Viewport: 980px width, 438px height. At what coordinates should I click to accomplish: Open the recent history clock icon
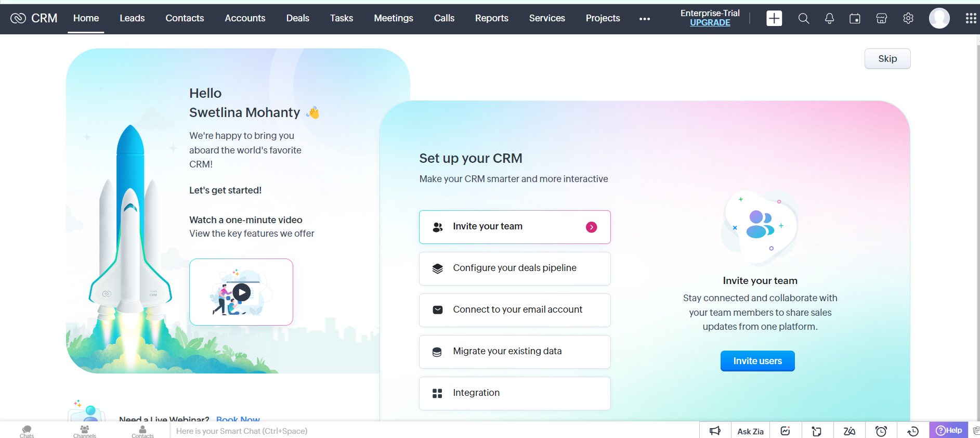pyautogui.click(x=913, y=431)
